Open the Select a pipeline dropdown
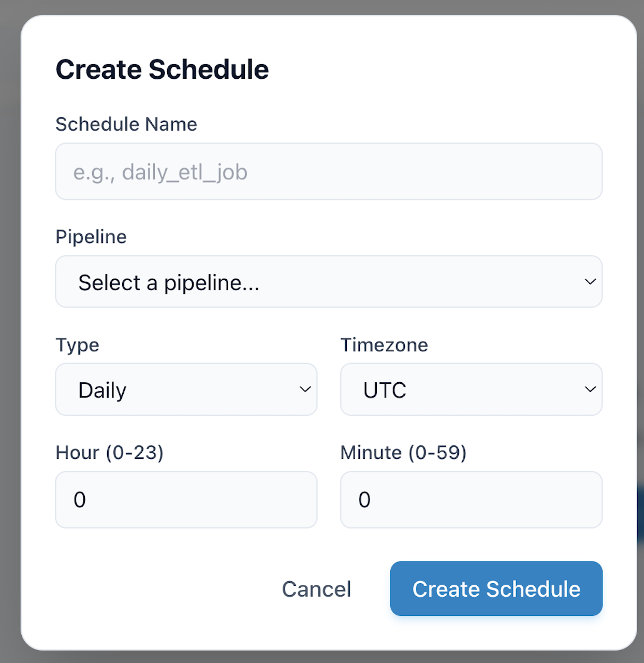 point(329,282)
